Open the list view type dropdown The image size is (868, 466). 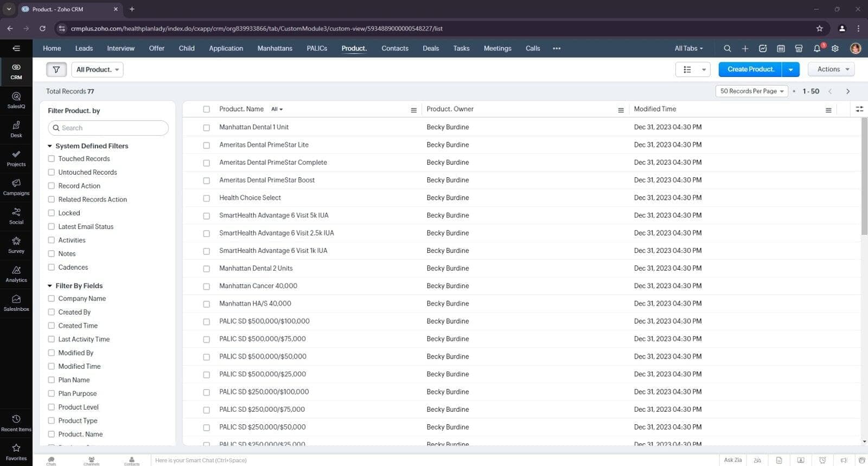pos(693,69)
